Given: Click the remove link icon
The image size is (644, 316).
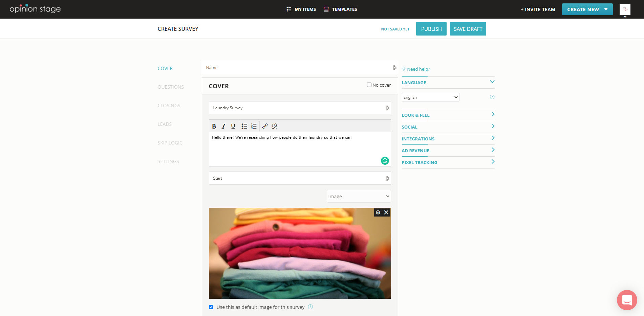Looking at the screenshot, I should click(275, 126).
